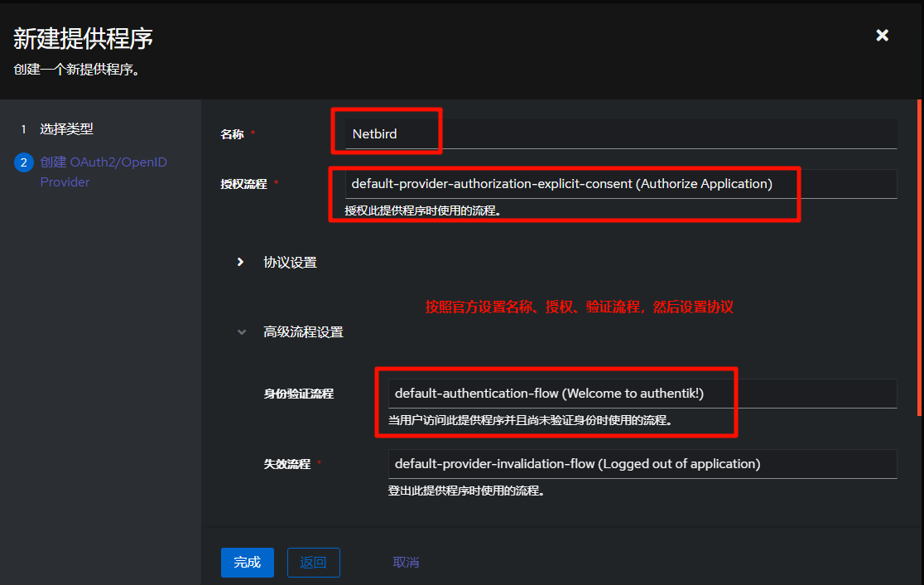Click the 高级流程设置 section title

303,332
